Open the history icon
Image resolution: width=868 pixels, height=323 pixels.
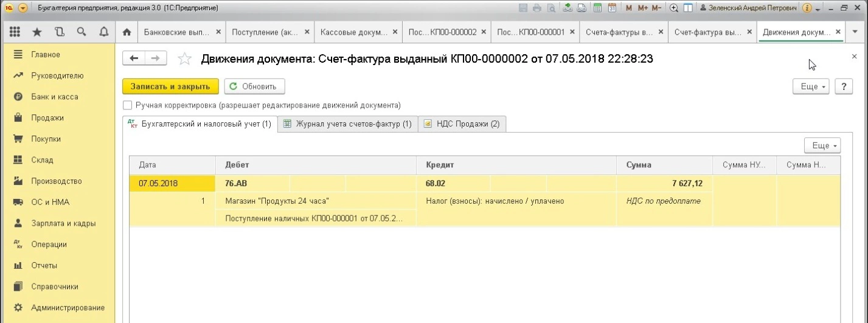click(x=59, y=32)
